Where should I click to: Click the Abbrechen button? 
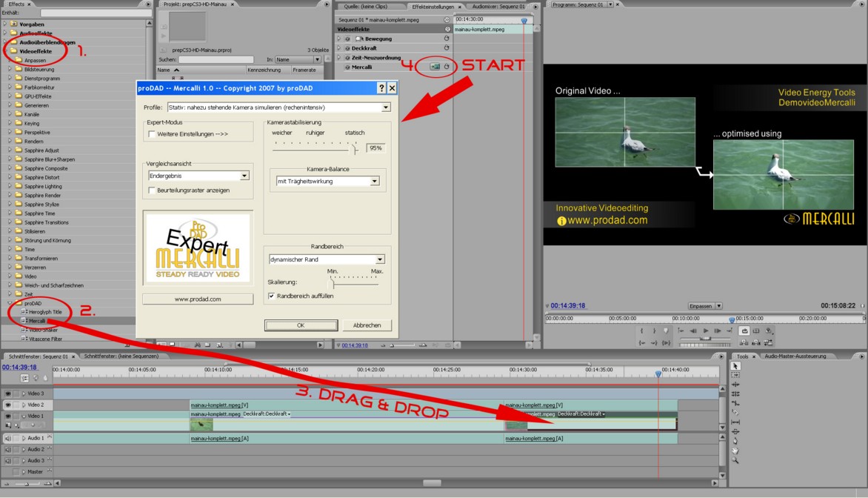[x=367, y=325]
